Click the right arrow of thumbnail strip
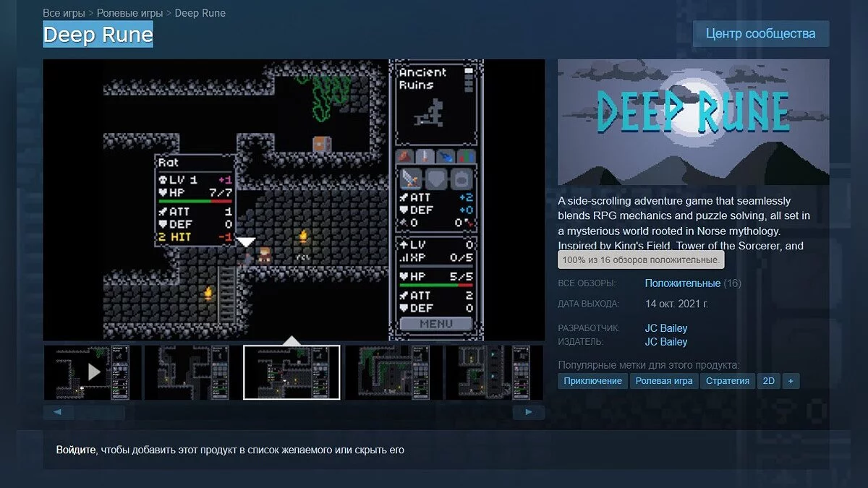868x488 pixels. coord(529,412)
